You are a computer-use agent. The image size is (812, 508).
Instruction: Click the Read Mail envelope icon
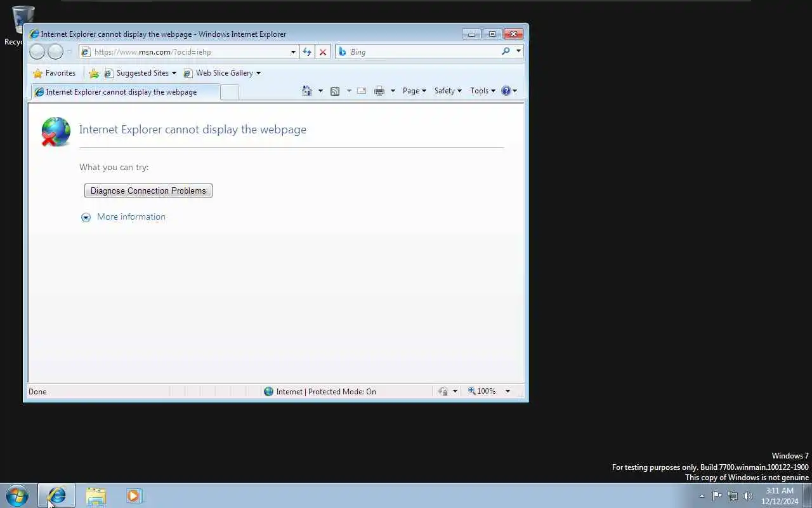pos(362,91)
